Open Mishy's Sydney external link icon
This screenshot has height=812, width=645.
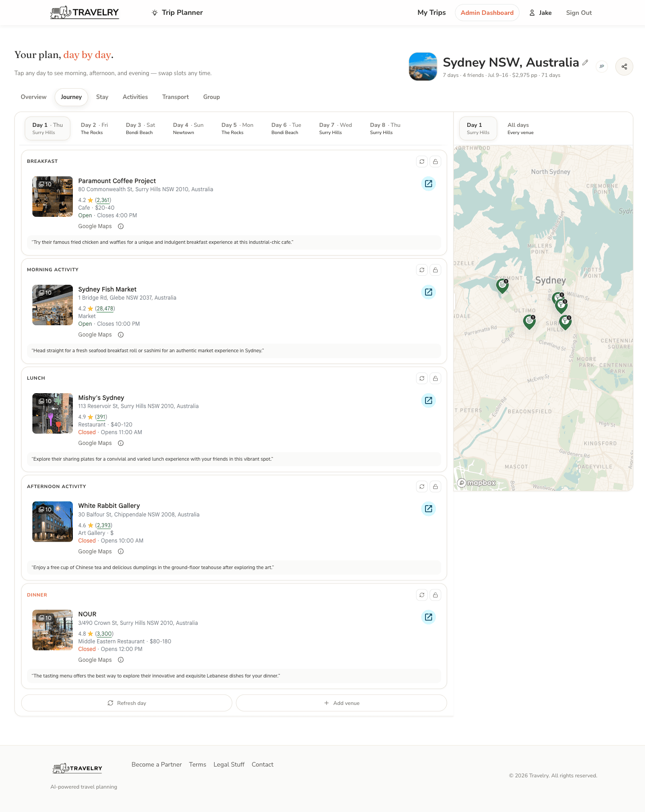click(429, 400)
